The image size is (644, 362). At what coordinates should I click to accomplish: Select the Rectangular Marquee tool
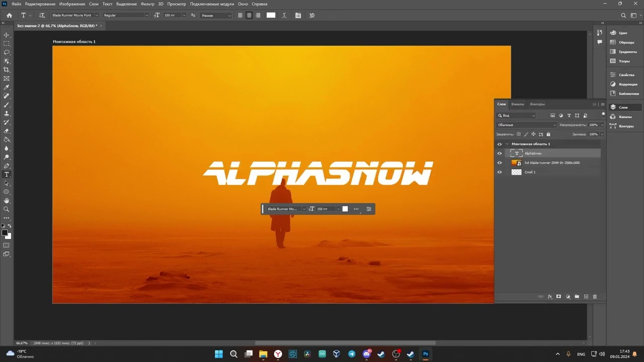coord(7,44)
